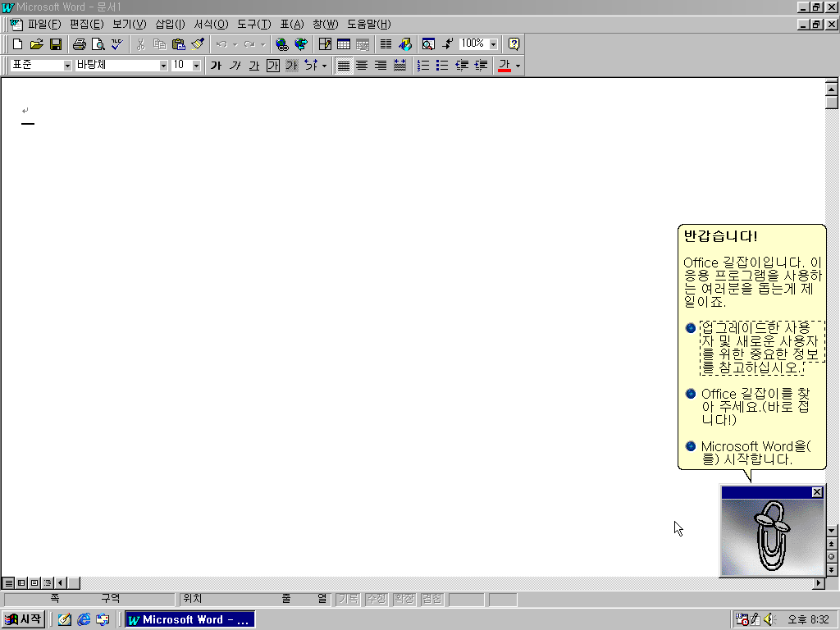The width and height of the screenshot is (840, 630).
Task: Expand the style dropdown showing 표준
Action: point(67,66)
